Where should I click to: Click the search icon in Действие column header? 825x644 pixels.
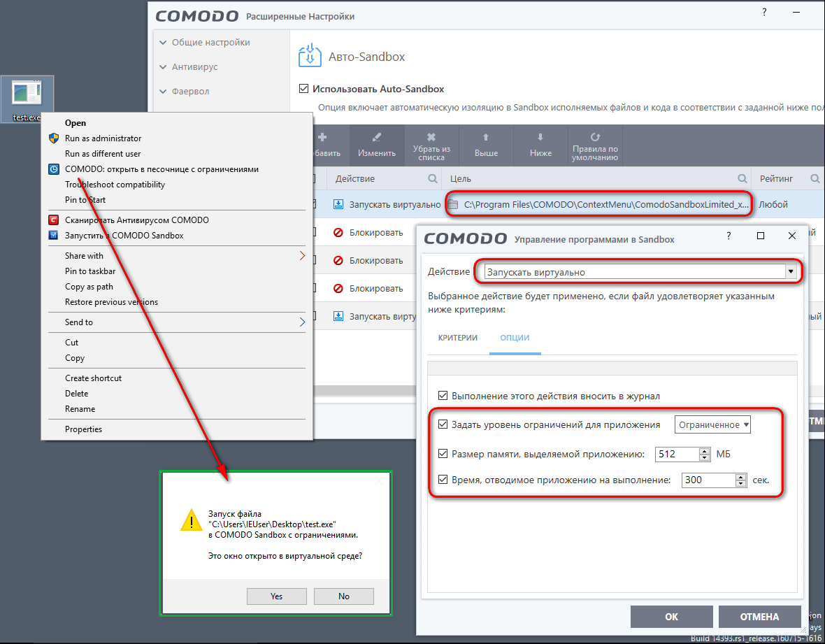[x=433, y=179]
